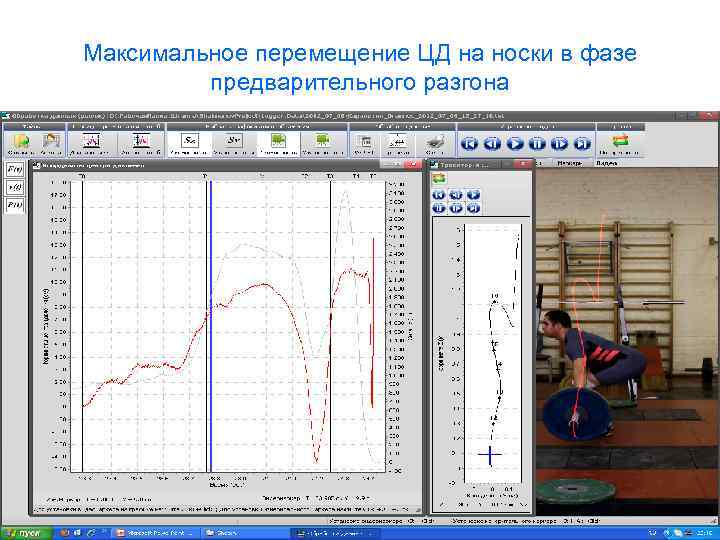Step one frame back in main playback controls
720x540 pixels.
pyautogui.click(x=492, y=144)
